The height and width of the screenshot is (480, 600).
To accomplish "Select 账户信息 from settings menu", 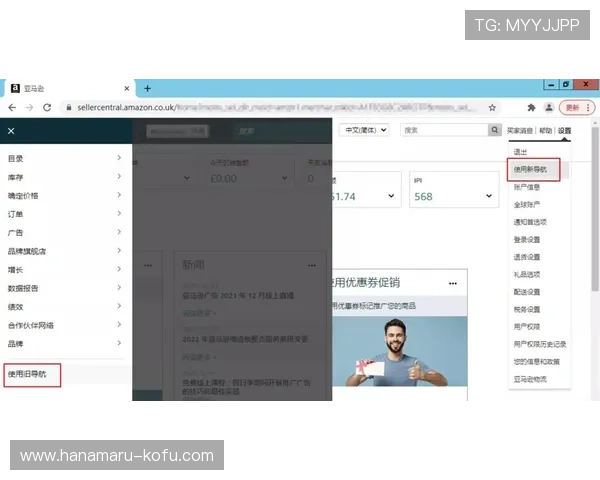I will pos(527,186).
